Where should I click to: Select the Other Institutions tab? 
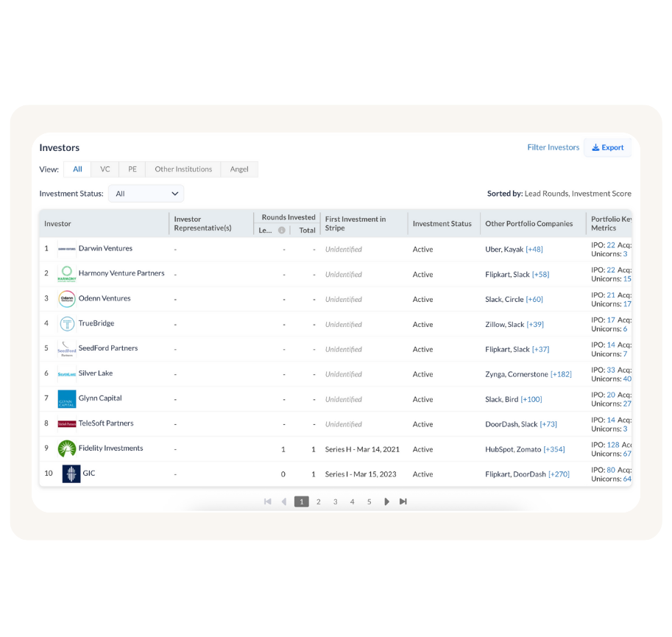click(183, 169)
